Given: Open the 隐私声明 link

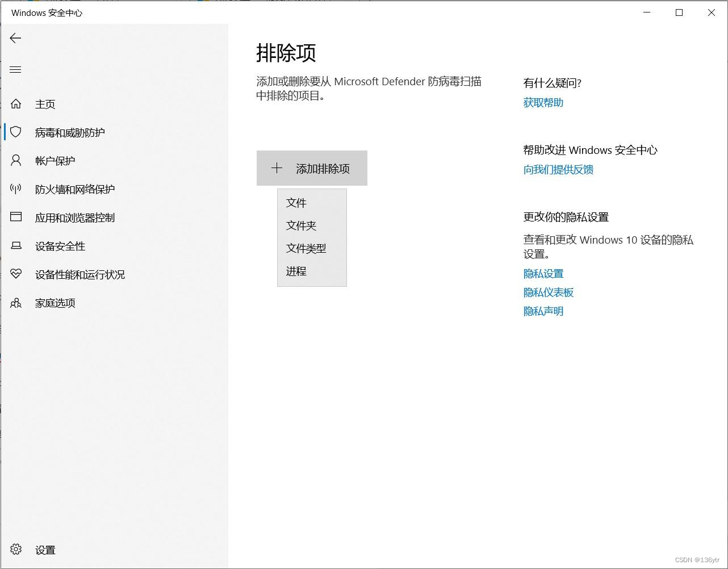Looking at the screenshot, I should coord(543,311).
